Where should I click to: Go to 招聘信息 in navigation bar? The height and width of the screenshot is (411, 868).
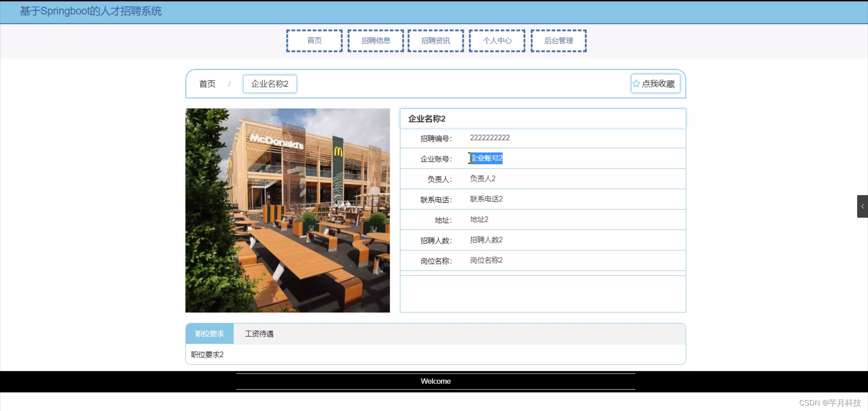(x=376, y=41)
